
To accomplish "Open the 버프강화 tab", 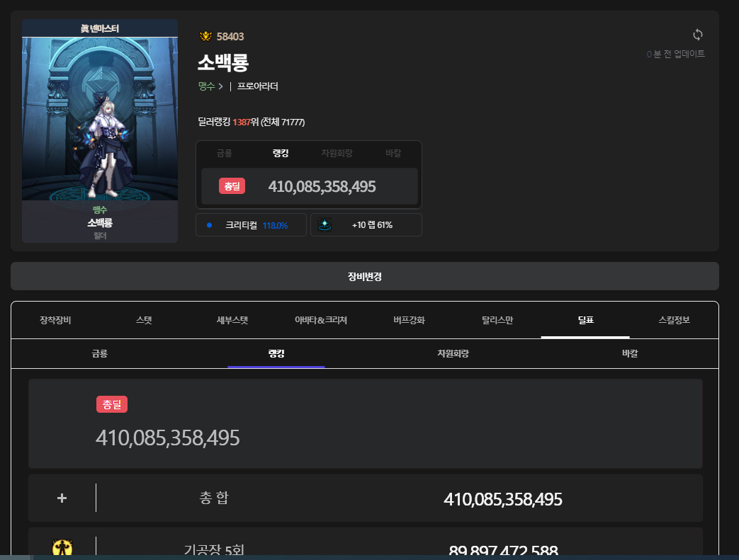I will (409, 320).
